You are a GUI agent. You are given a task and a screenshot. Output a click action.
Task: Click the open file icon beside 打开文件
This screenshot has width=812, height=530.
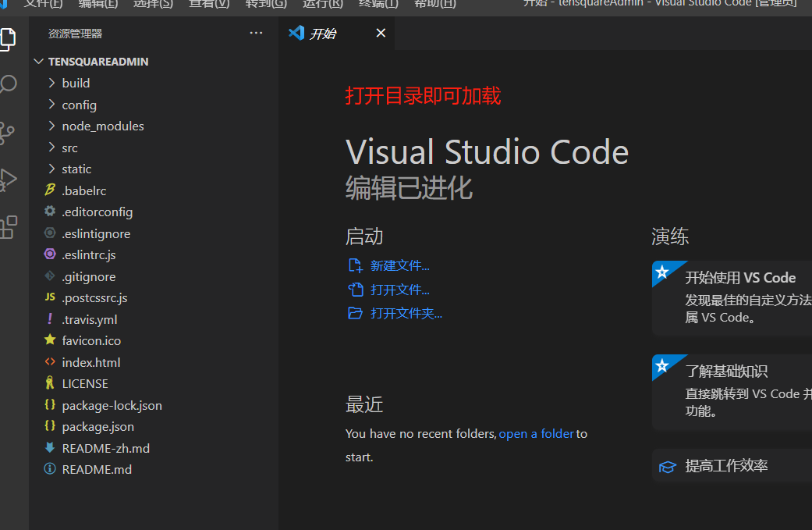[355, 290]
